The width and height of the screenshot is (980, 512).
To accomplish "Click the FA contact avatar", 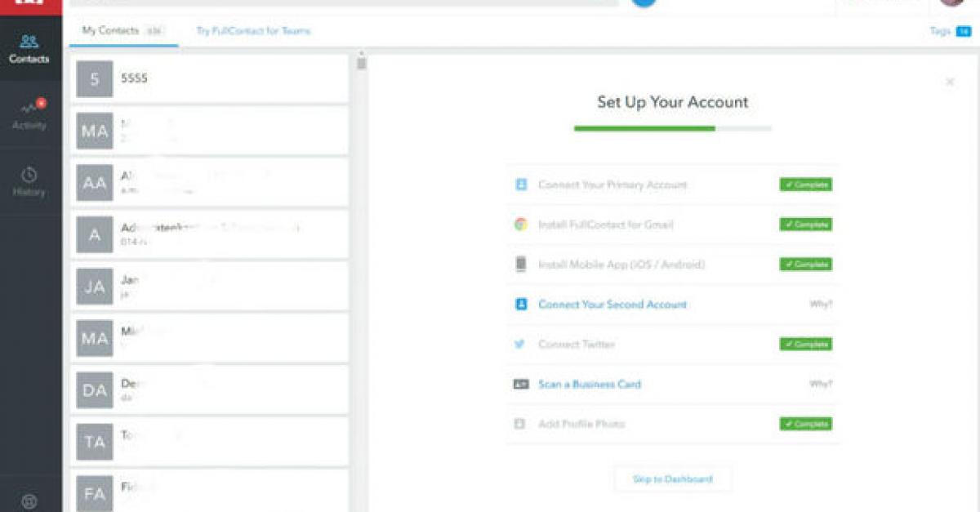I will (95, 493).
